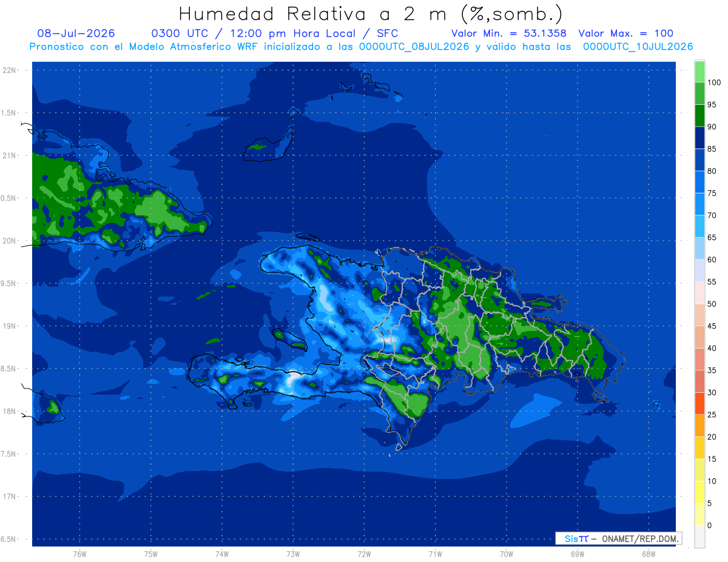728x562 pixels.
Task: Click the 5–10 yellow legend band
Action: point(699,492)
